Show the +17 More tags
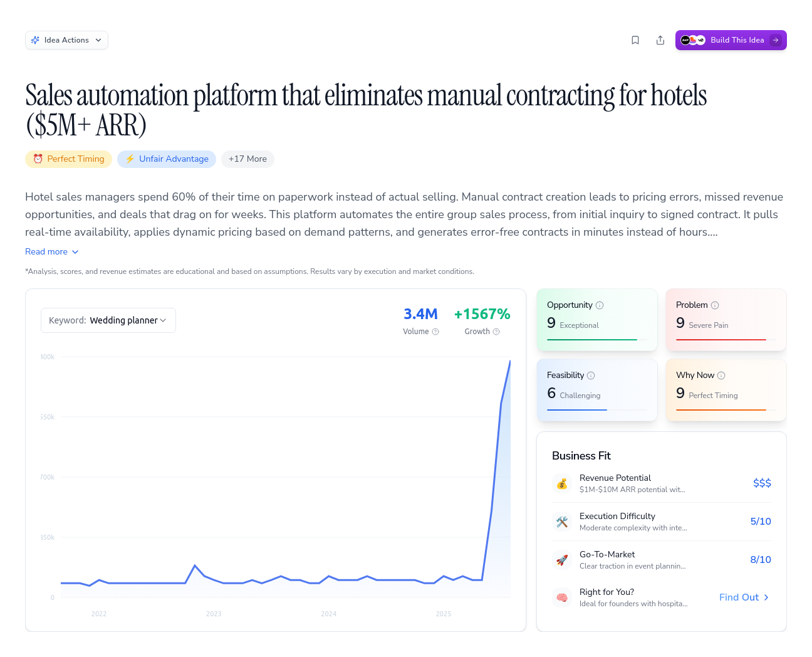Screen dimensions: 812x657 tap(247, 159)
